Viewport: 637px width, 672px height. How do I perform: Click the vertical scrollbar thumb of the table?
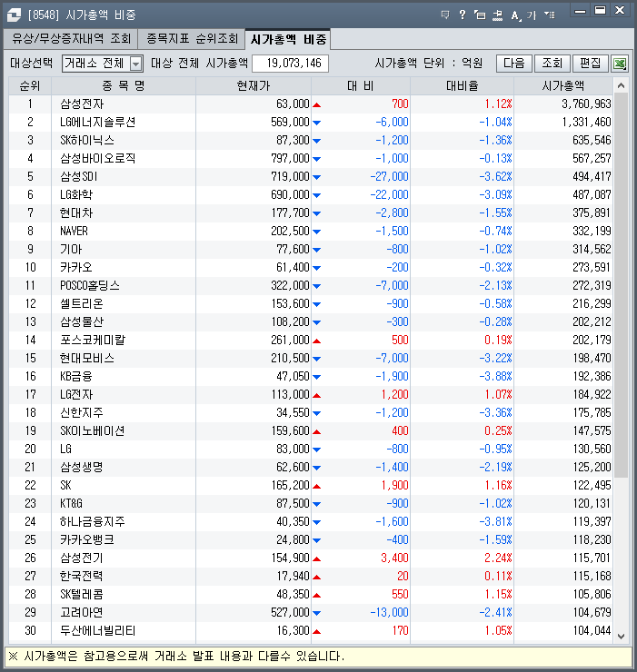coord(621,285)
